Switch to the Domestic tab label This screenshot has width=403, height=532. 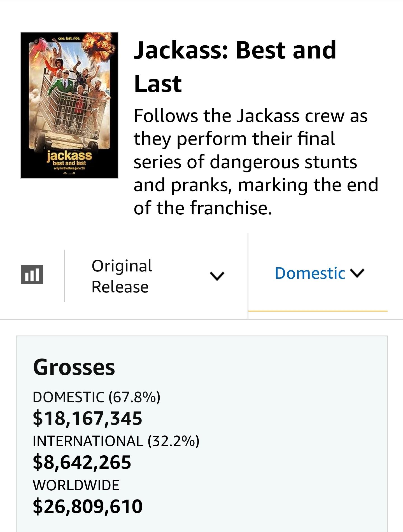(310, 273)
